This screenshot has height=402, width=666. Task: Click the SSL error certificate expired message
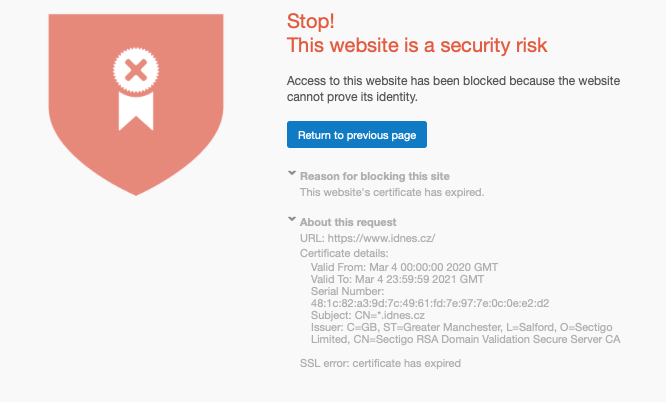[x=380, y=363]
